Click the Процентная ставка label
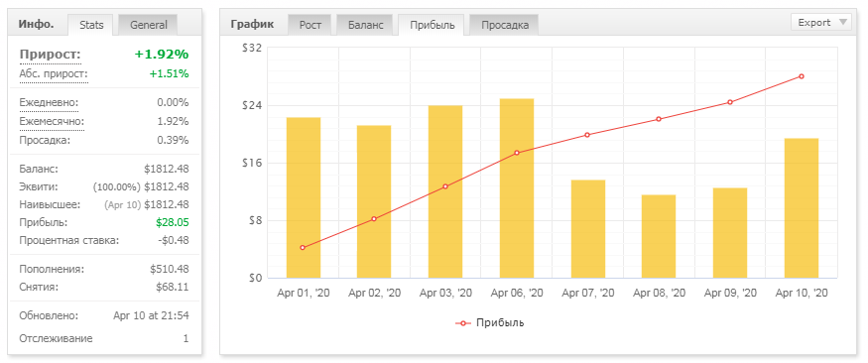Image resolution: width=868 pixels, height=363 pixels. pyautogui.click(x=69, y=241)
